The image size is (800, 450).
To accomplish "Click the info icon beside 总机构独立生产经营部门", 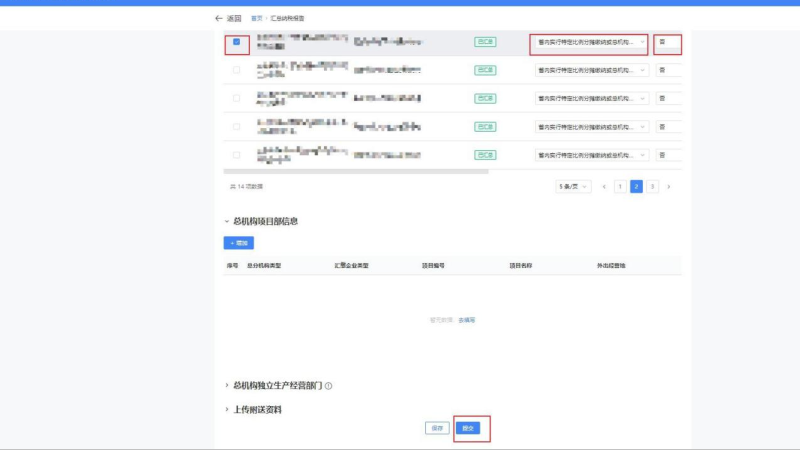I will coord(328,386).
